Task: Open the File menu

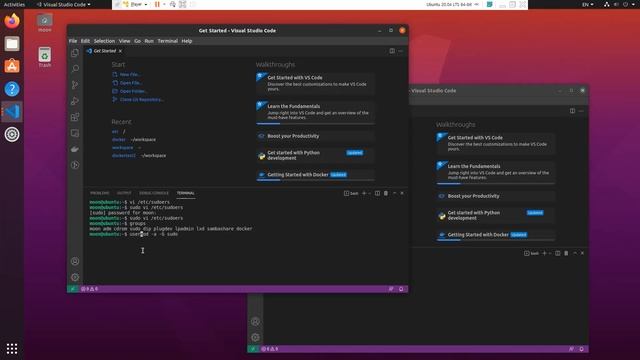Action: 73,41
